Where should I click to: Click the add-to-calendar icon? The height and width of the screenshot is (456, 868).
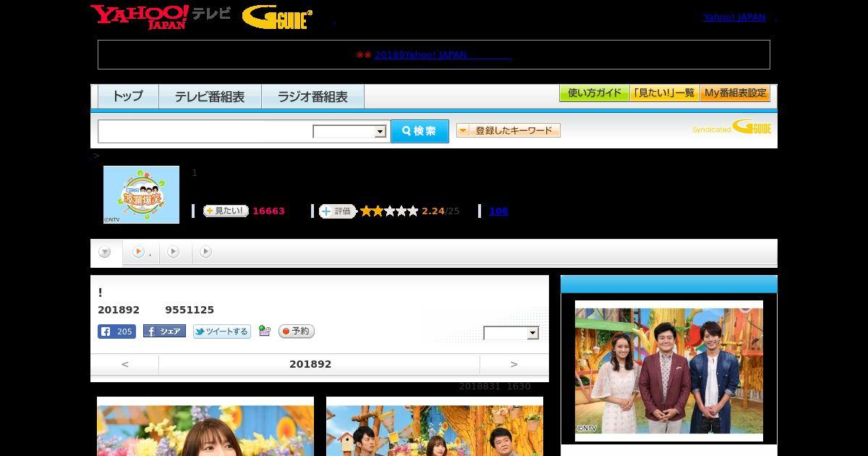265,331
